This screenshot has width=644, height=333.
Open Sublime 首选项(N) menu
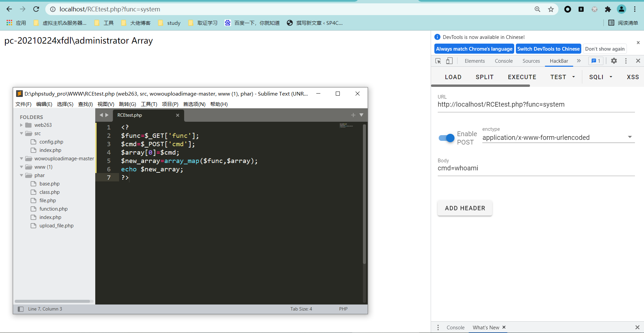[x=194, y=104]
